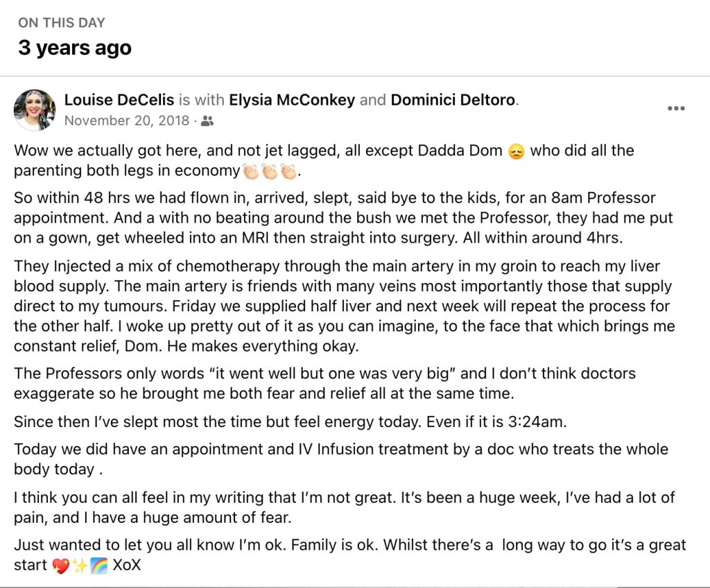Click the middle clapping hands emoji
The image size is (710, 588).
pyautogui.click(x=270, y=171)
